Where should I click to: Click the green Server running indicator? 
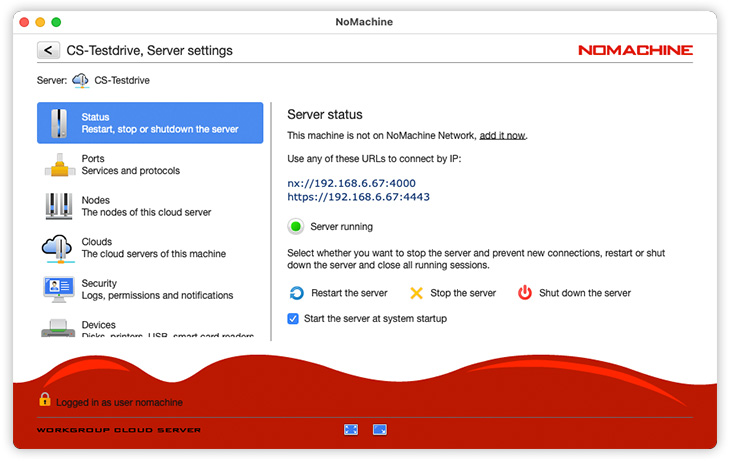click(296, 227)
